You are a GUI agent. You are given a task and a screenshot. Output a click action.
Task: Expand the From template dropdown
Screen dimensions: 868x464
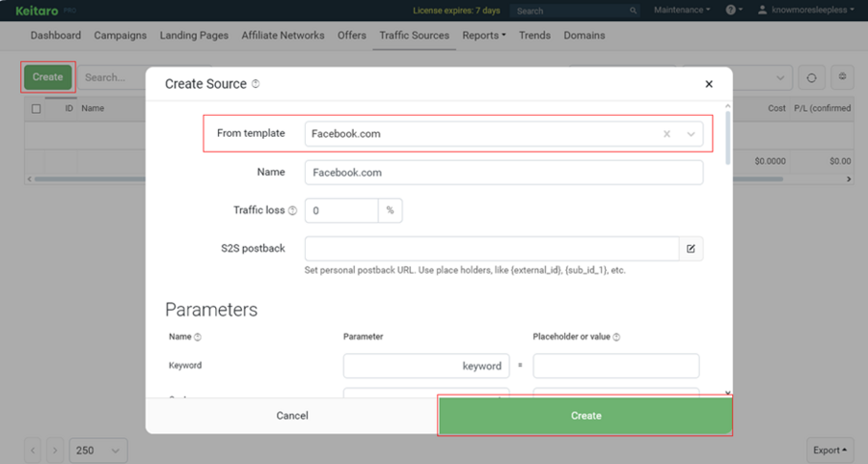(691, 134)
